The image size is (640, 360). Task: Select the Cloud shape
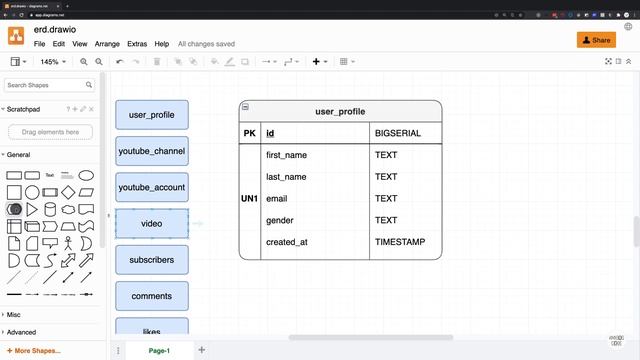click(68, 209)
